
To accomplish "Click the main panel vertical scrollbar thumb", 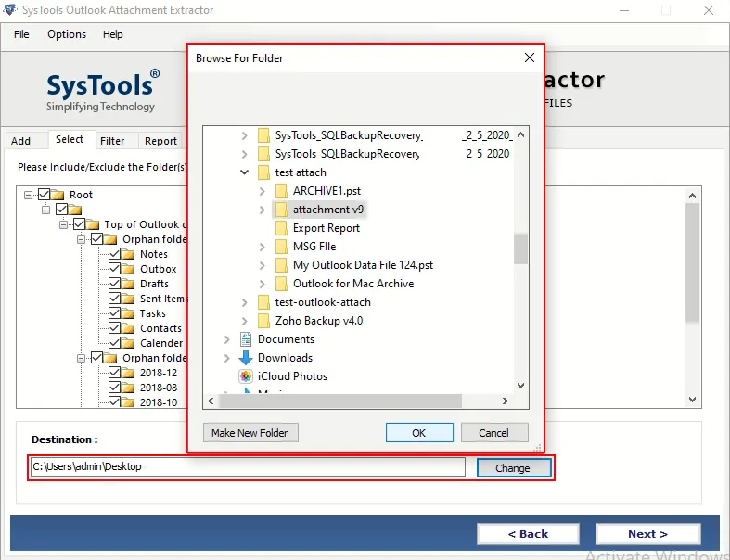I will [x=692, y=262].
